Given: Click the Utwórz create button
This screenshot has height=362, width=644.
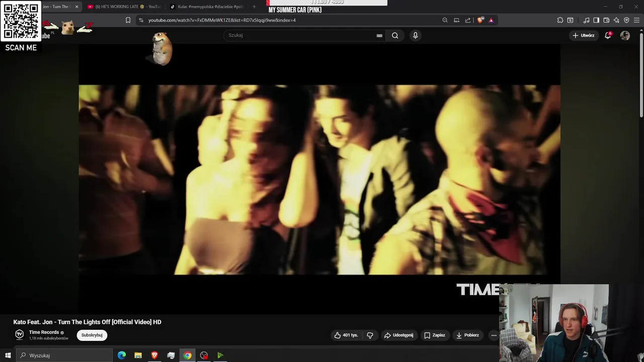Looking at the screenshot, I should pyautogui.click(x=584, y=35).
